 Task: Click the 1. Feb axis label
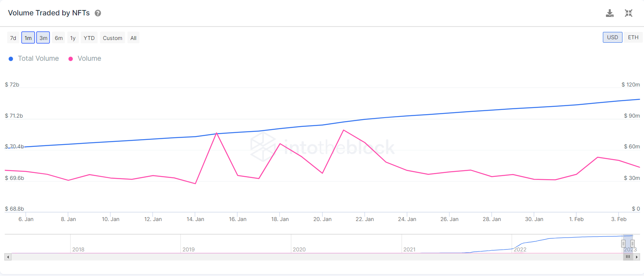pos(576,219)
